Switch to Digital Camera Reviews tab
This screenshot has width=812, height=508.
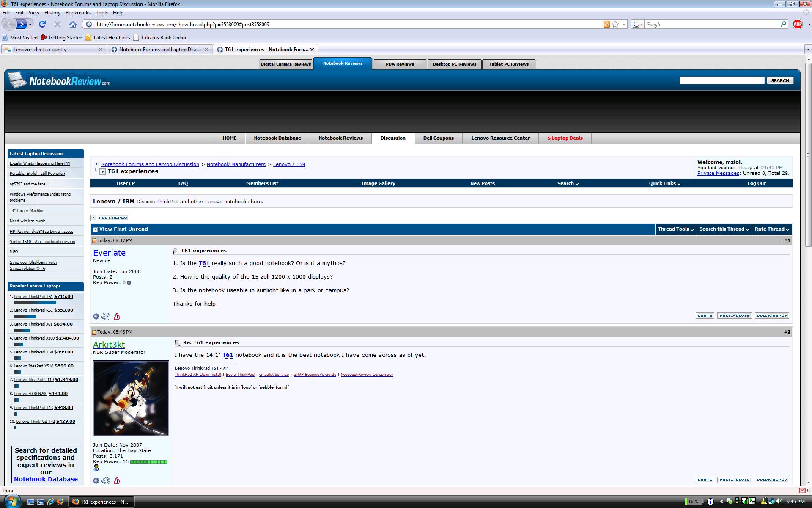pyautogui.click(x=286, y=64)
